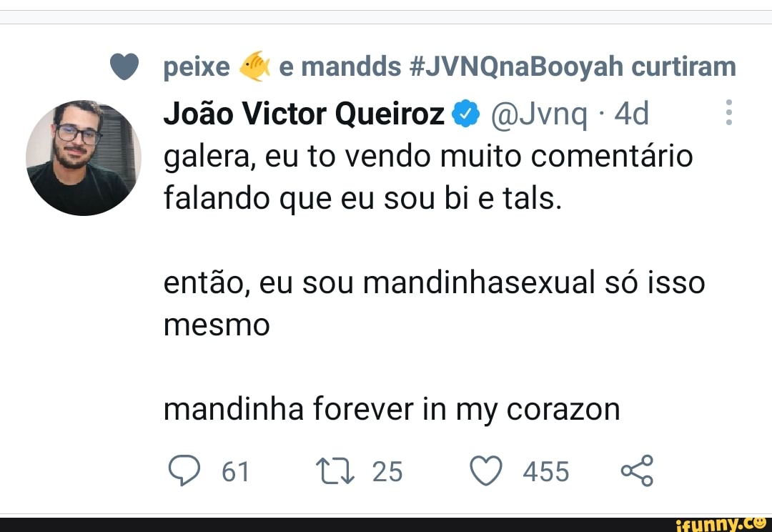Click the filled heart icon above the avatar
Viewport: 772px width, 532px height.
click(124, 67)
